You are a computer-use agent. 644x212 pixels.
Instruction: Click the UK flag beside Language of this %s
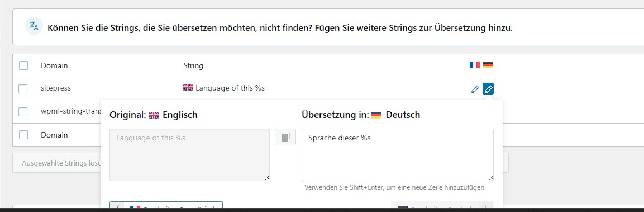point(188,87)
